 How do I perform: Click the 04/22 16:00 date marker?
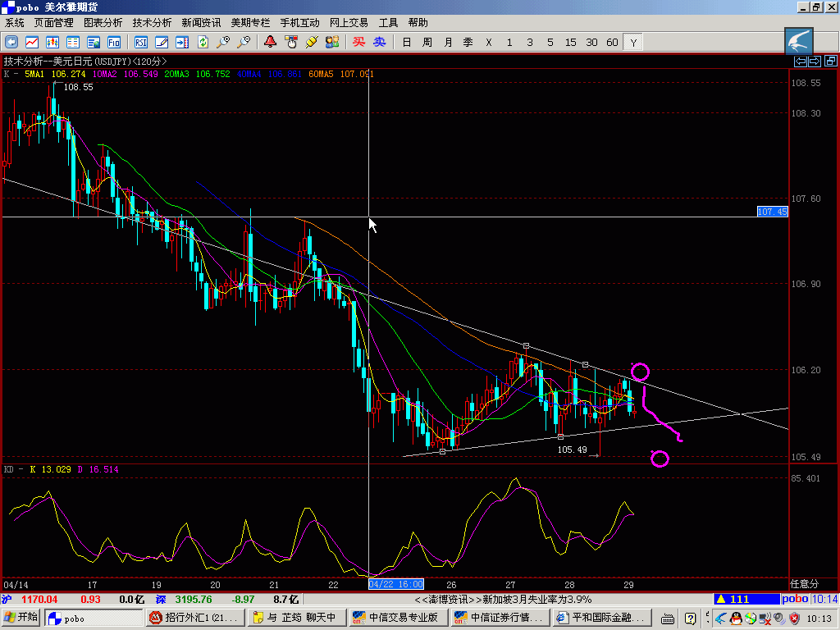pyautogui.click(x=396, y=584)
